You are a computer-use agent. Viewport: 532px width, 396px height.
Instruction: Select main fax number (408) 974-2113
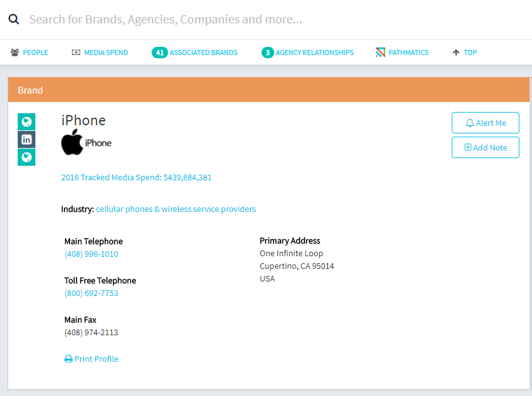[91, 333]
